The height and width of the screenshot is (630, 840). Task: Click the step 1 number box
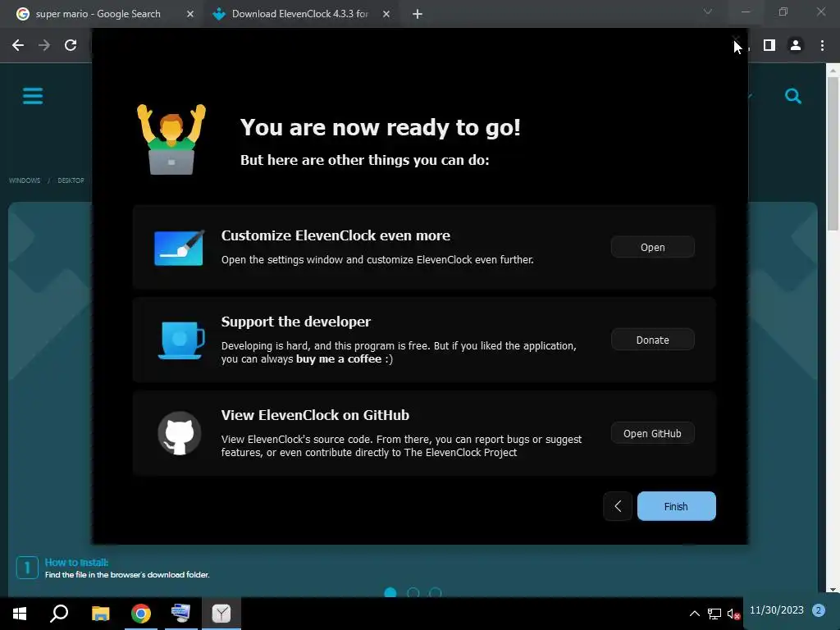[27, 568]
